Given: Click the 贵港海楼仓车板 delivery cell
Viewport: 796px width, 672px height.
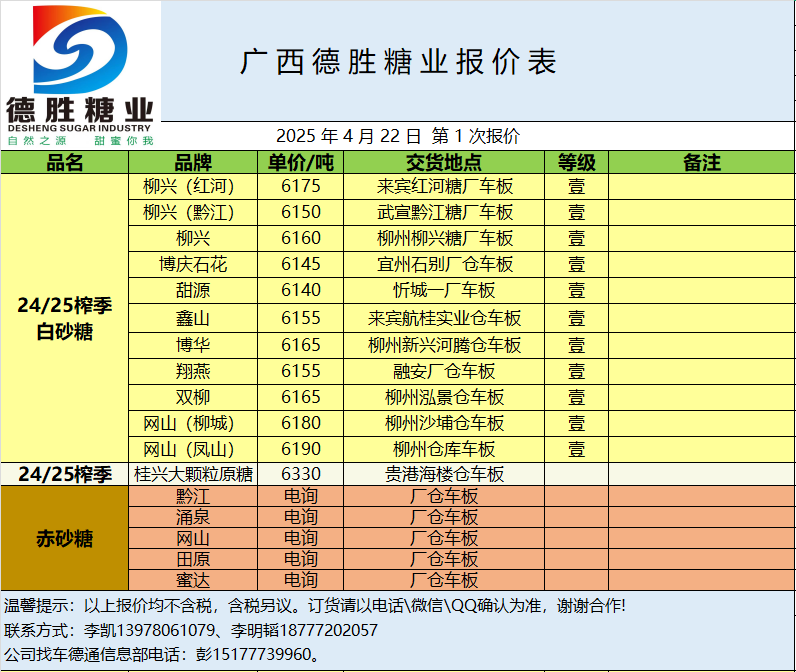Looking at the screenshot, I should click(x=444, y=474).
